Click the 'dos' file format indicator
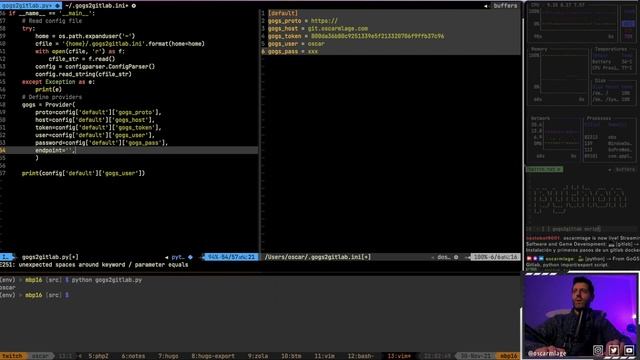The image size is (640, 360). (444, 257)
